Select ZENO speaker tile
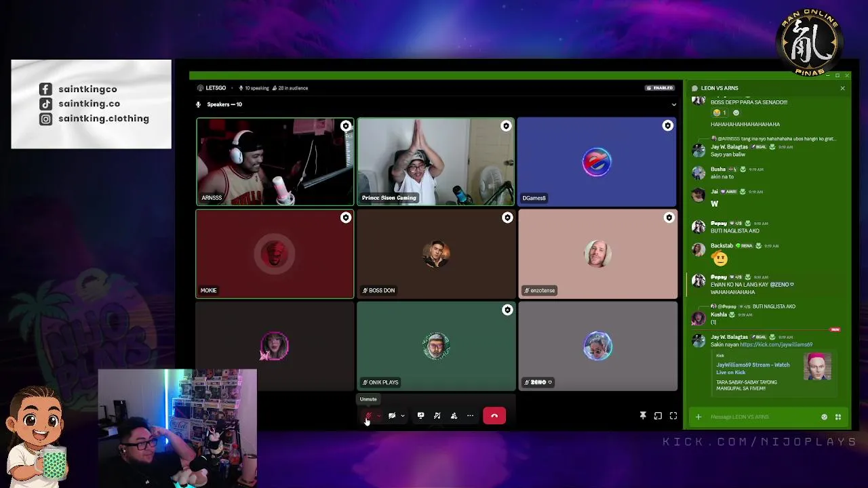The height and width of the screenshot is (488, 868). pos(597,346)
